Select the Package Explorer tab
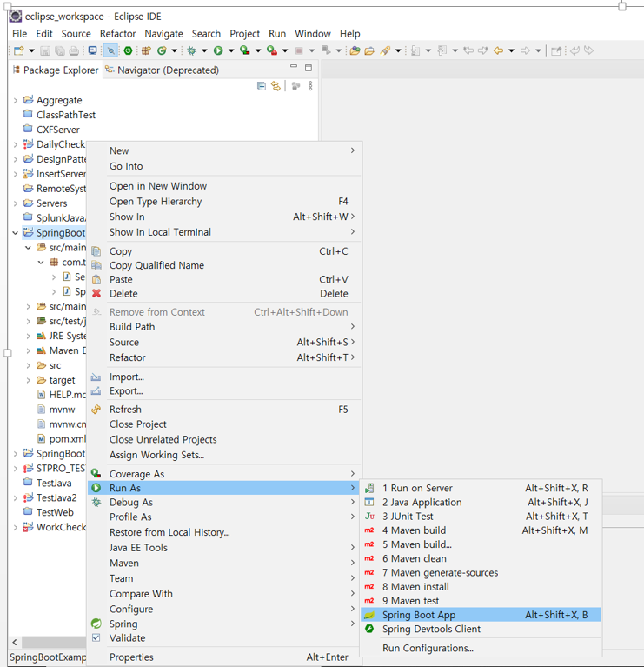This screenshot has height=667, width=644. (56, 70)
